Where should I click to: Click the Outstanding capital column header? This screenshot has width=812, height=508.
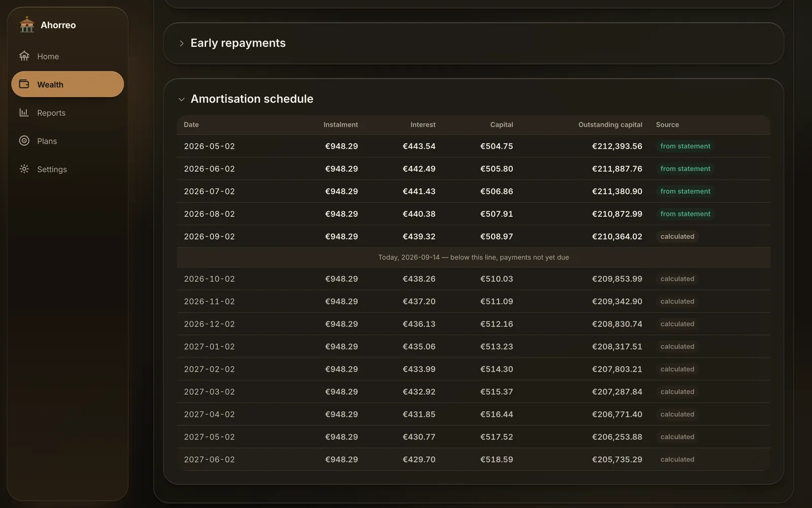click(x=610, y=124)
